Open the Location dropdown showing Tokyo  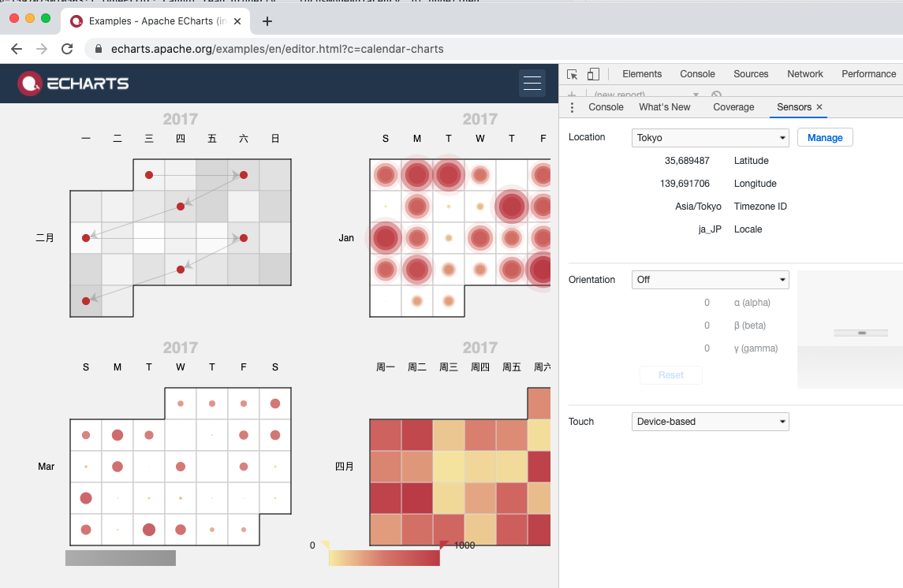(x=710, y=137)
